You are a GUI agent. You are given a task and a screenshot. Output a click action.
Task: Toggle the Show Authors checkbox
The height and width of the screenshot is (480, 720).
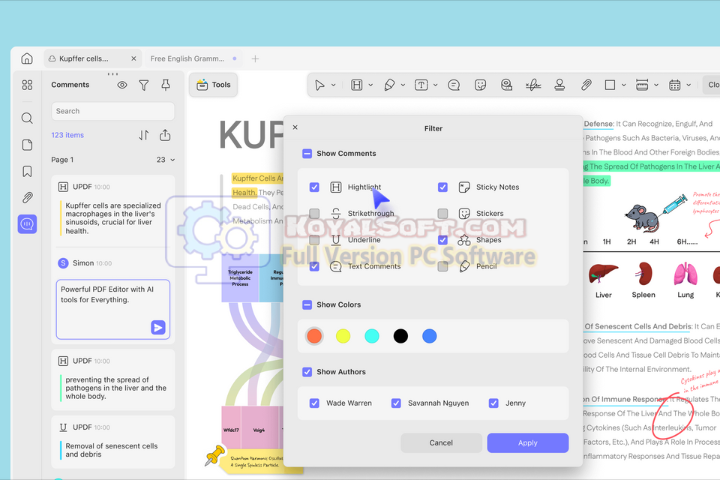307,372
